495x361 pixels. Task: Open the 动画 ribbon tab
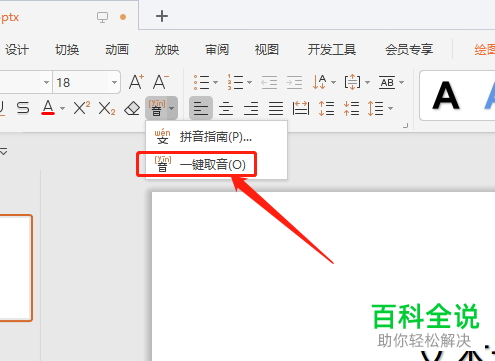[117, 50]
